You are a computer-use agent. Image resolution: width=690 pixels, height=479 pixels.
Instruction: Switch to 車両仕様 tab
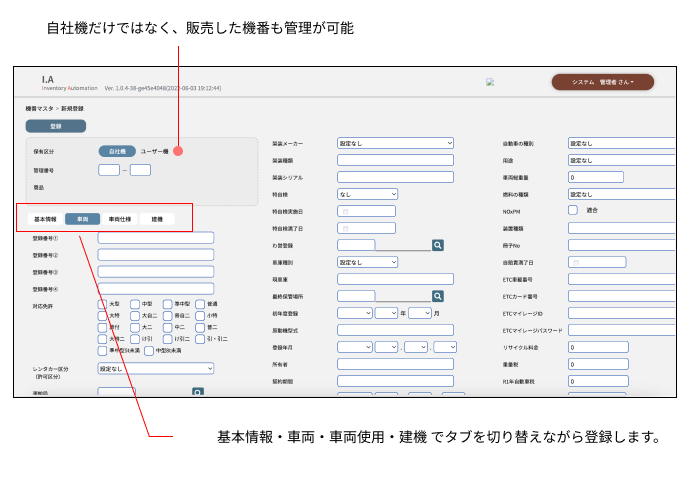pos(120,219)
